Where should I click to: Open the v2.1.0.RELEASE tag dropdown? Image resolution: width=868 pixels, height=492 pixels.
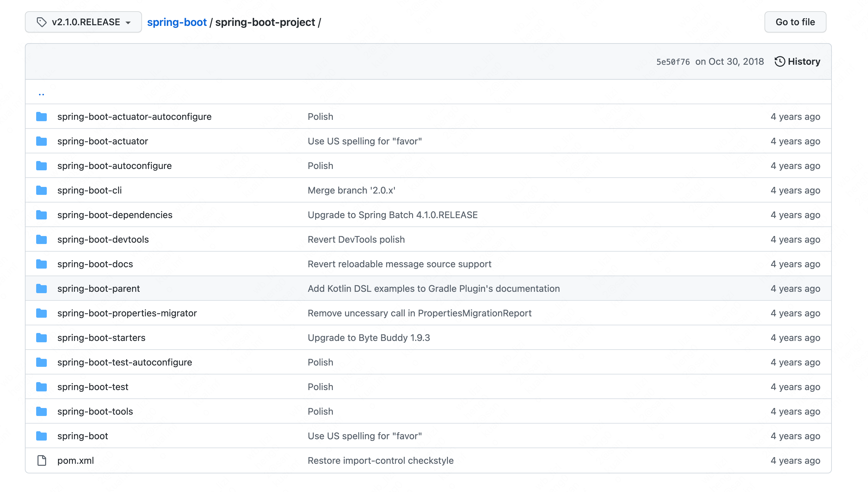click(x=83, y=22)
